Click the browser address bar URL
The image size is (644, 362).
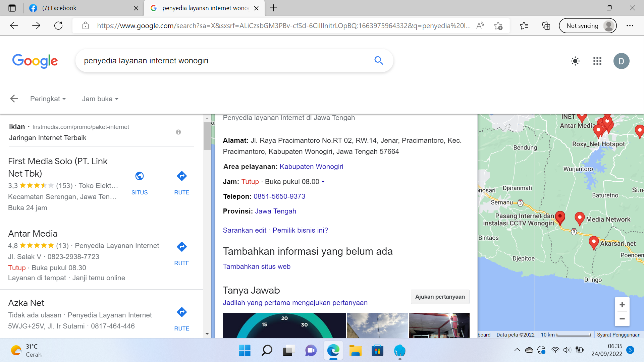click(x=283, y=25)
